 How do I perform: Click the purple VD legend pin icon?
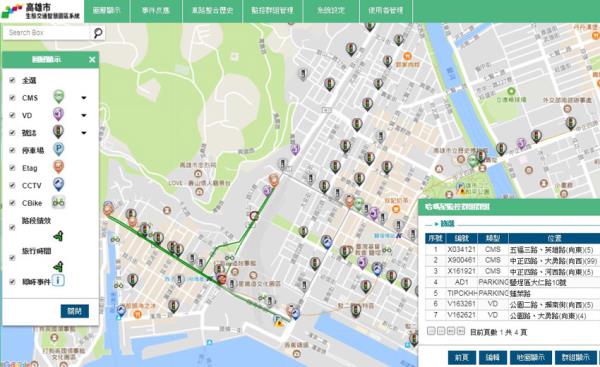coord(58,114)
